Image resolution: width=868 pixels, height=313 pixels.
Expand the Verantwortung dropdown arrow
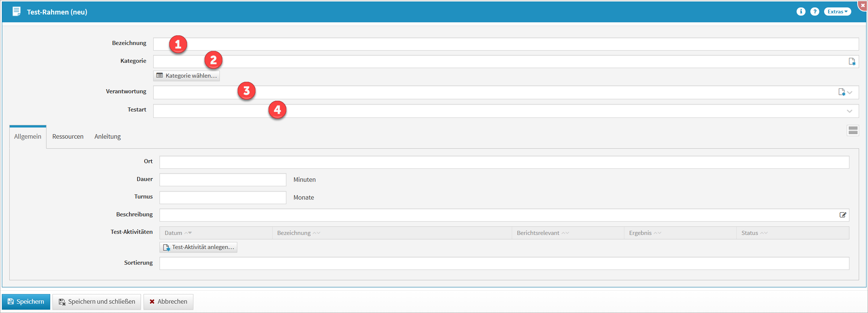tap(850, 93)
